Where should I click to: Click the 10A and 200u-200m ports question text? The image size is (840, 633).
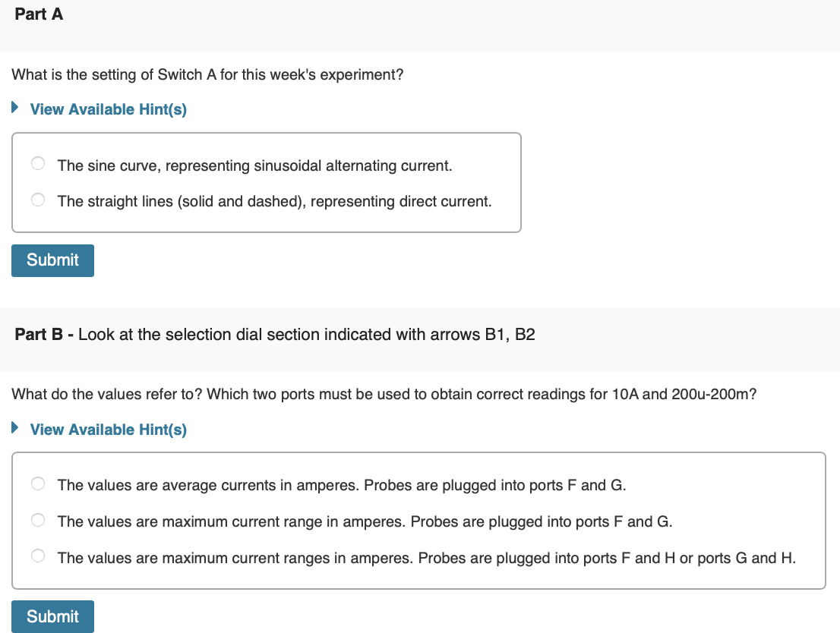(384, 395)
